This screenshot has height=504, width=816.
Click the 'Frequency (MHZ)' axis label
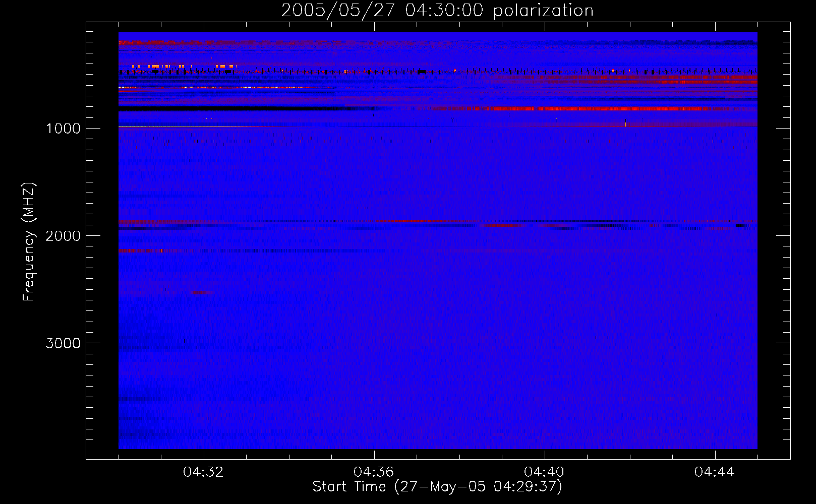point(29,242)
